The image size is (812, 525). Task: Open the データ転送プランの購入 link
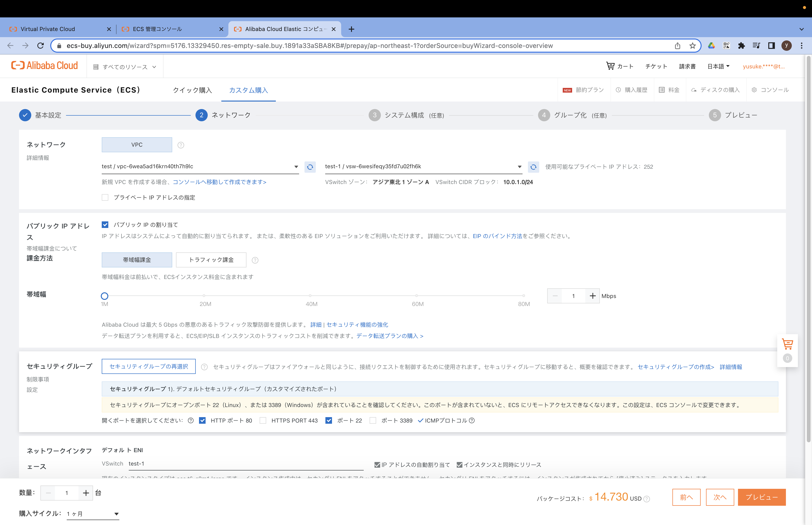[388, 336]
